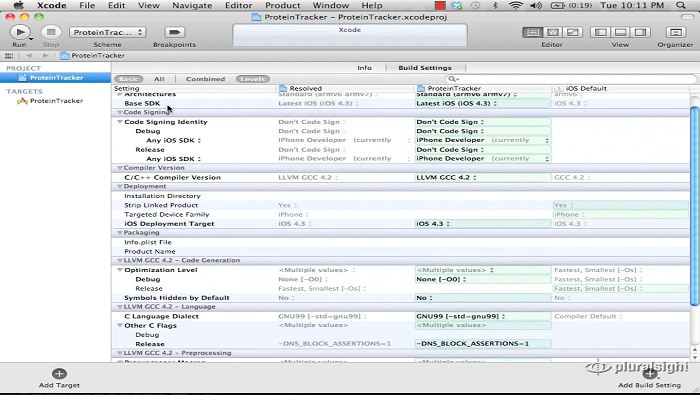Select the Standard editor icon

click(x=533, y=32)
